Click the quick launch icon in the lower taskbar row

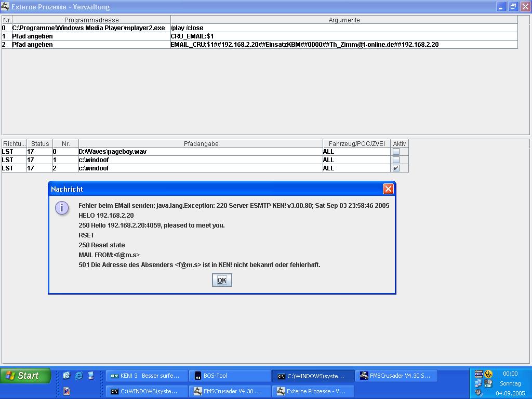click(66, 391)
